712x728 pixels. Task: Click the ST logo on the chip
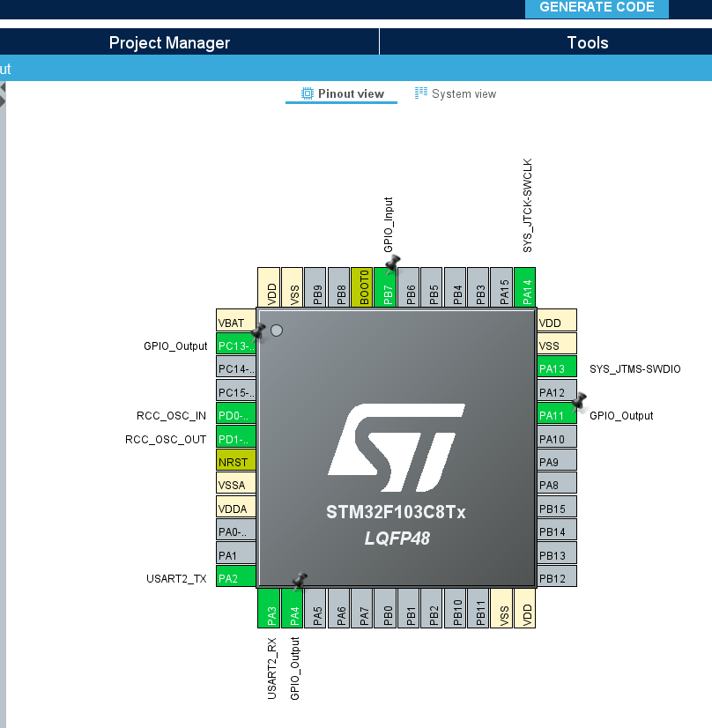pyautogui.click(x=397, y=448)
